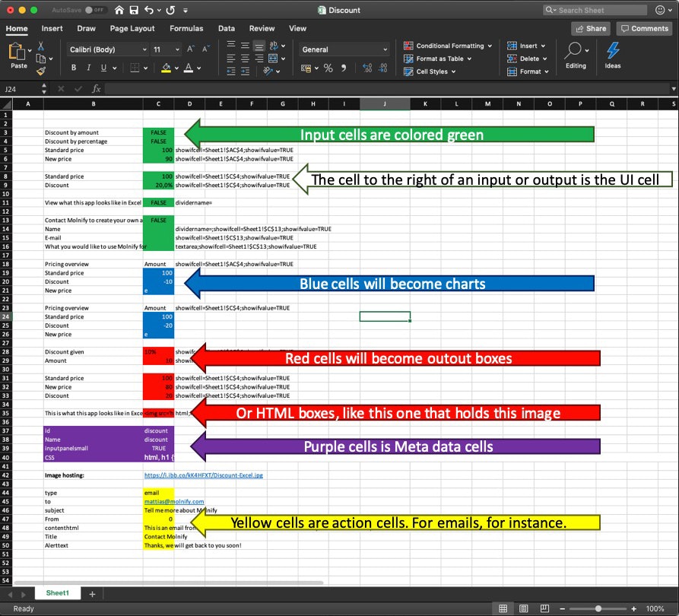Expand Cell Styles menu
This screenshot has height=616, width=679.
(430, 71)
